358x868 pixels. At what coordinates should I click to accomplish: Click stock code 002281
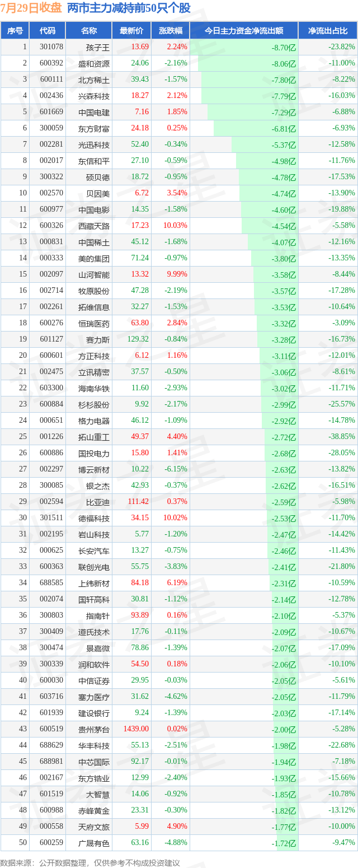pos(51,144)
